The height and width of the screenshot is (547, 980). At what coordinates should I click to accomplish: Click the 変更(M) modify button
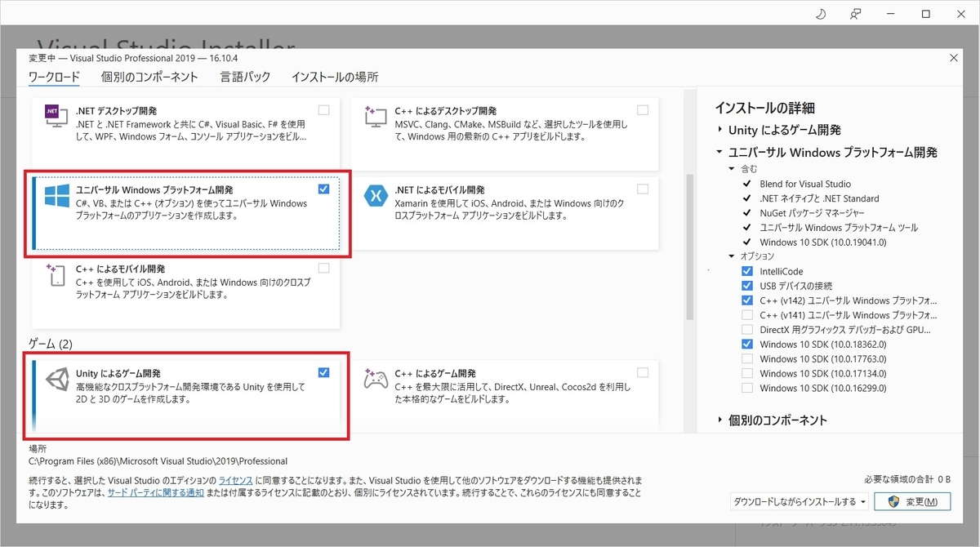912,501
